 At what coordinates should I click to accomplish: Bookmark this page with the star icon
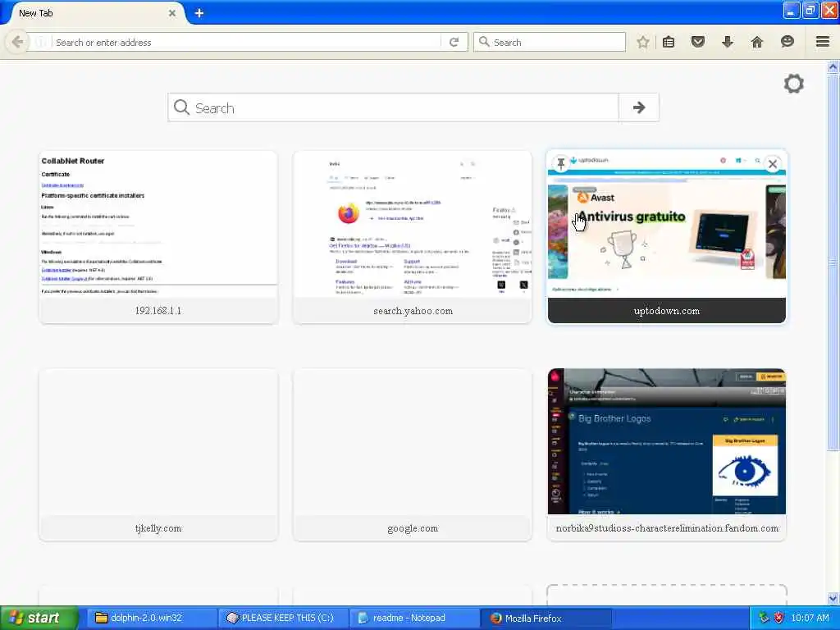(643, 43)
